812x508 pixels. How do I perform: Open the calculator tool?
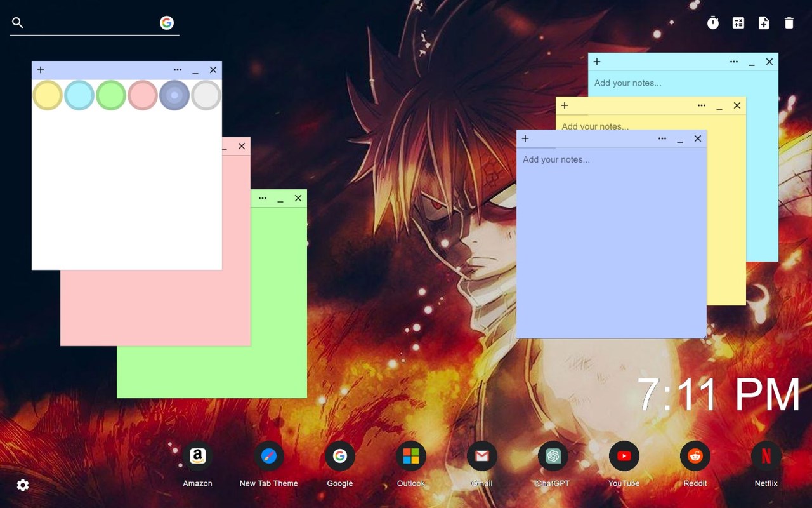738,23
